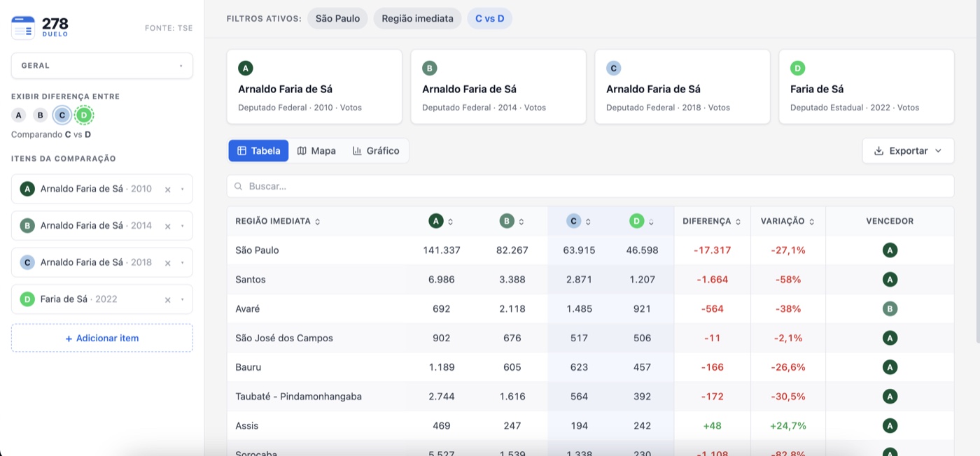The height and width of the screenshot is (456, 980).
Task: Sort by column A icon in table header
Action: coord(450,222)
